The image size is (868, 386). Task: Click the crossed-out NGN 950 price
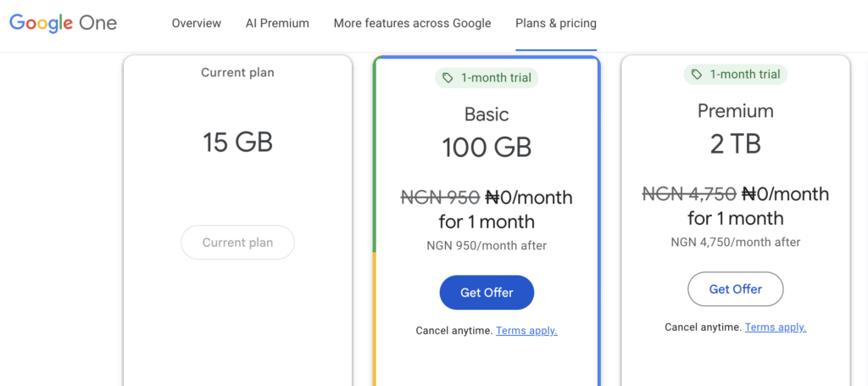[x=440, y=198]
